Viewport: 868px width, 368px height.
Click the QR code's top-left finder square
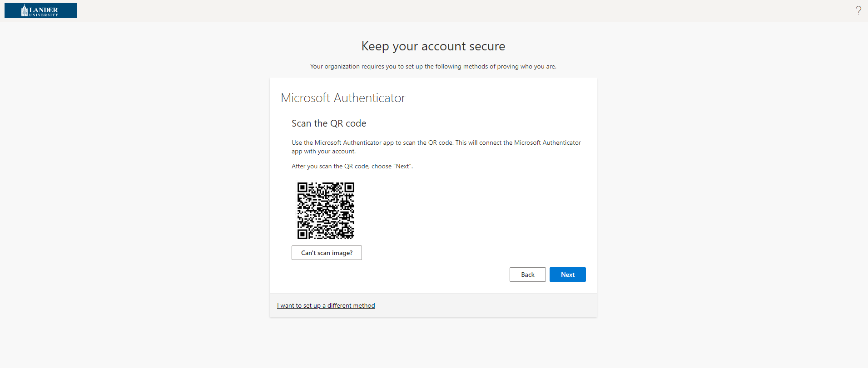(303, 187)
